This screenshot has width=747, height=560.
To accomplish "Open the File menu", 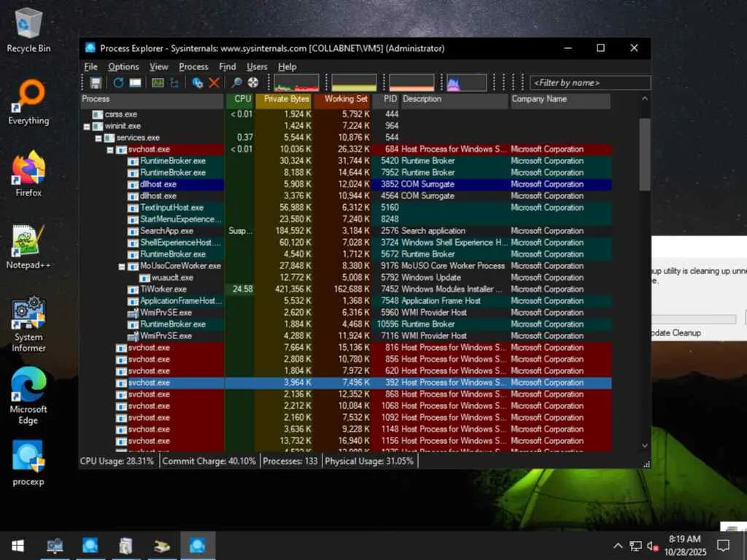I will coord(90,66).
